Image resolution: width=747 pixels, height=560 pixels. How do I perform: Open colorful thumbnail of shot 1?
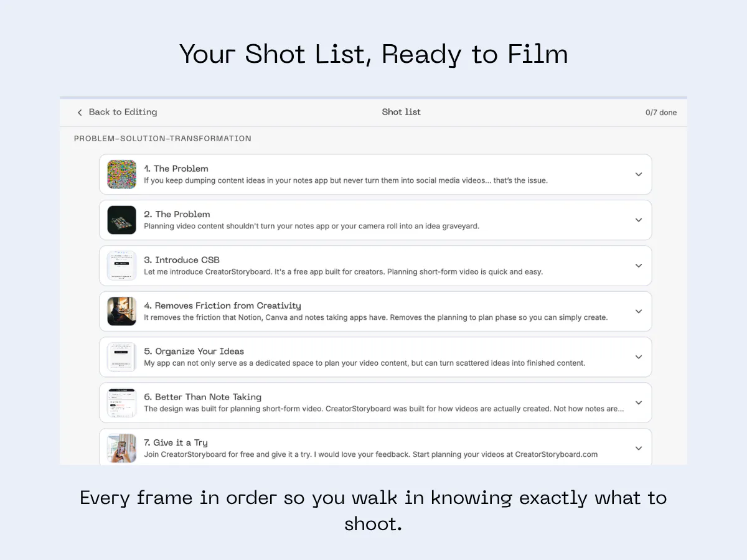(121, 174)
